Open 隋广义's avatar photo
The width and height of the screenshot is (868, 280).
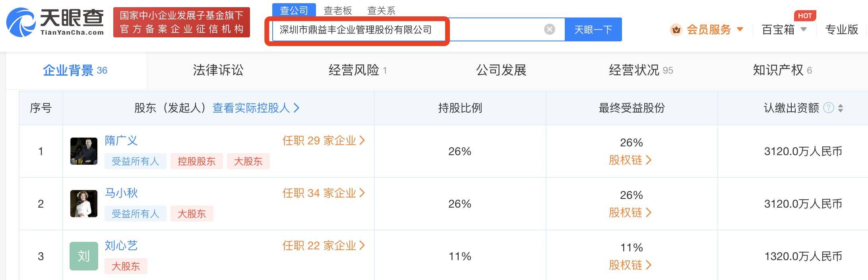pos(84,151)
